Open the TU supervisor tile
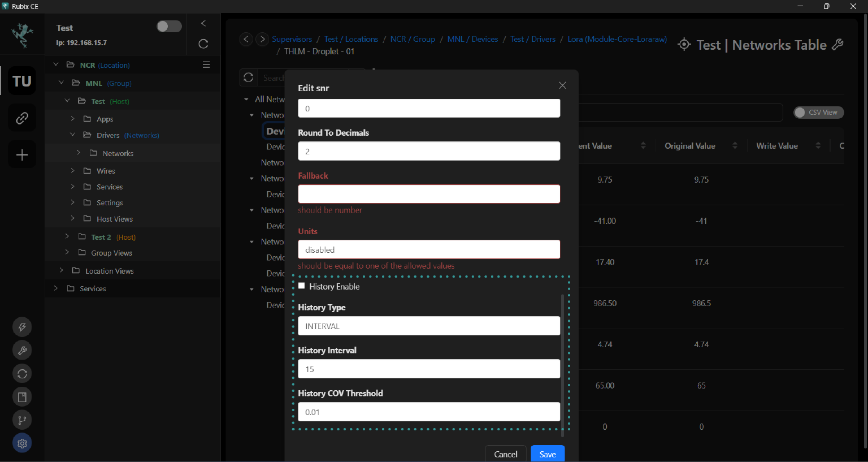 (x=22, y=81)
